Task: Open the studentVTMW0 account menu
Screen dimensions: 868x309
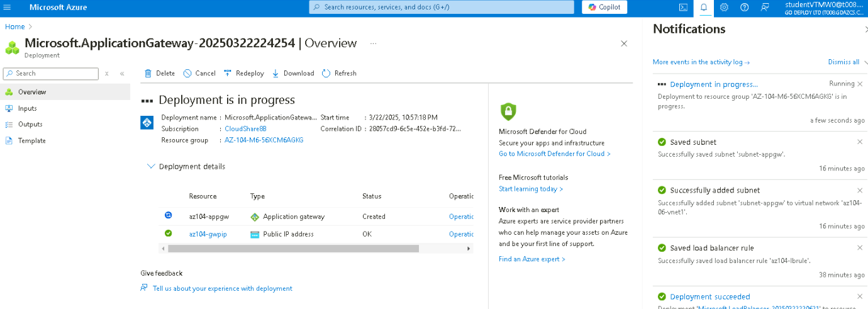Action: [x=825, y=8]
